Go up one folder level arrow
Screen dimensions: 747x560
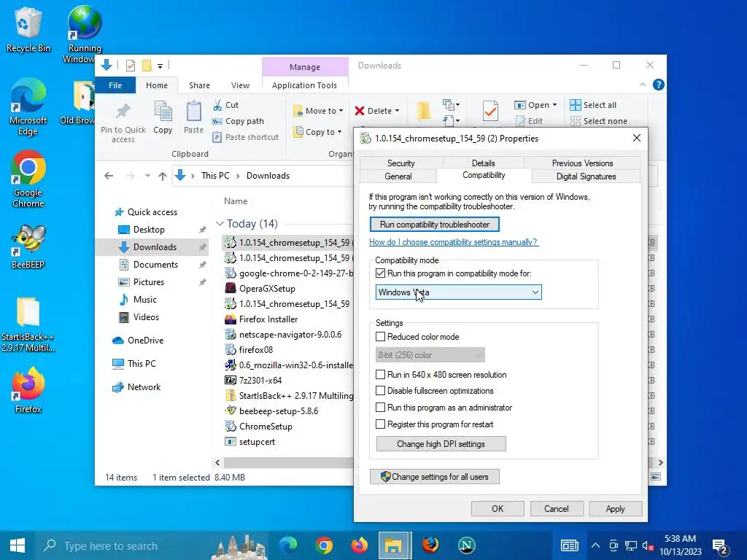pos(163,176)
